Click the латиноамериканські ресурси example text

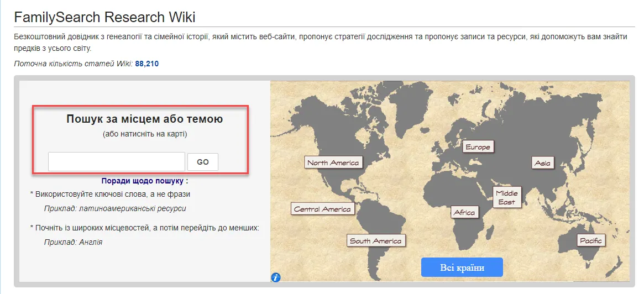point(132,209)
